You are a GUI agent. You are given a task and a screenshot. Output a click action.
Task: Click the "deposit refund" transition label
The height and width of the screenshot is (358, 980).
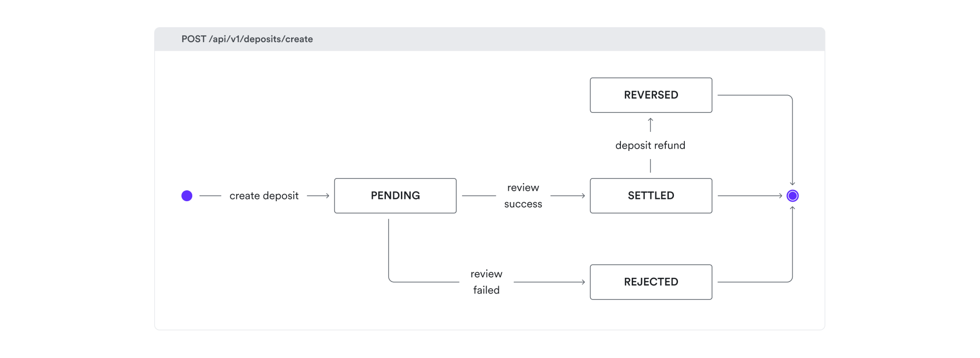click(650, 145)
